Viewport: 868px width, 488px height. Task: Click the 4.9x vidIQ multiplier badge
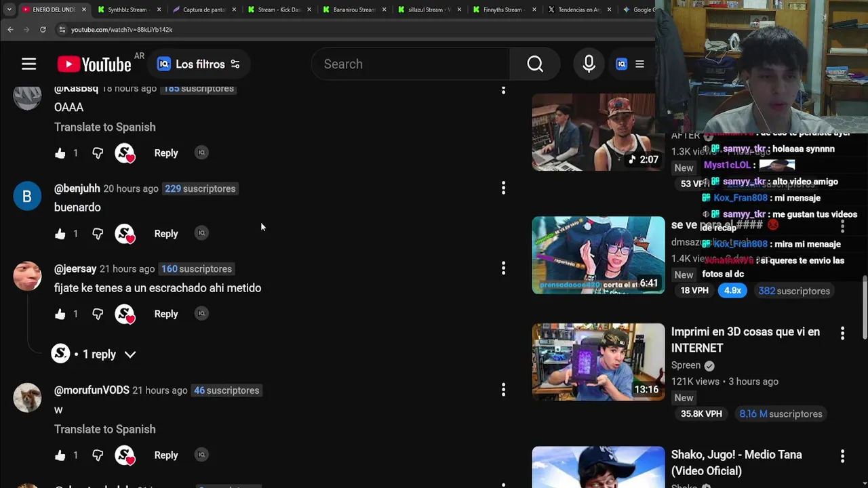pos(732,291)
